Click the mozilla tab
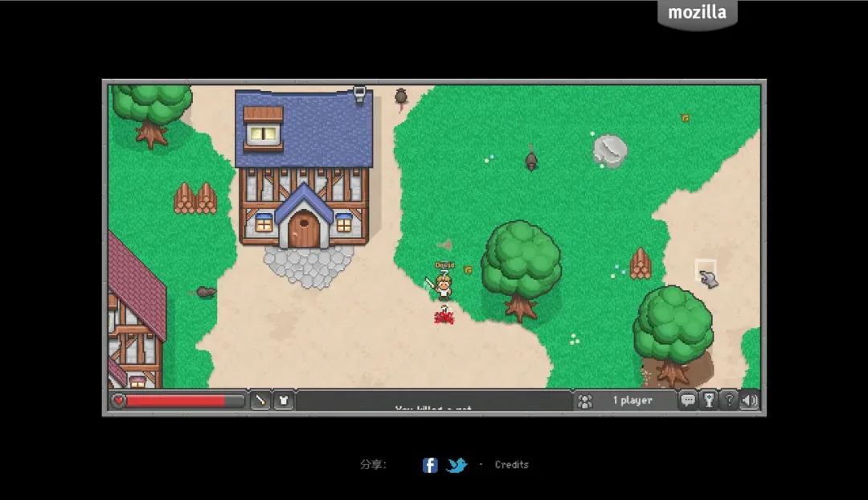The image size is (868, 500). point(697,14)
